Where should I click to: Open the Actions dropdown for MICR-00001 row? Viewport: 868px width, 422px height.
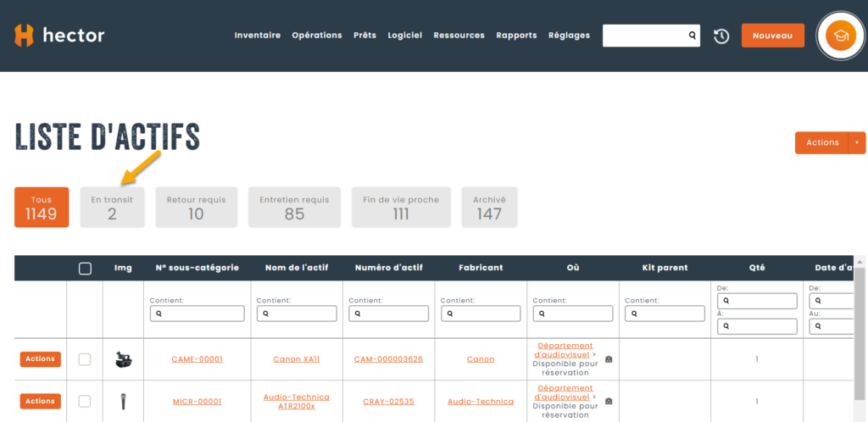[x=40, y=401]
